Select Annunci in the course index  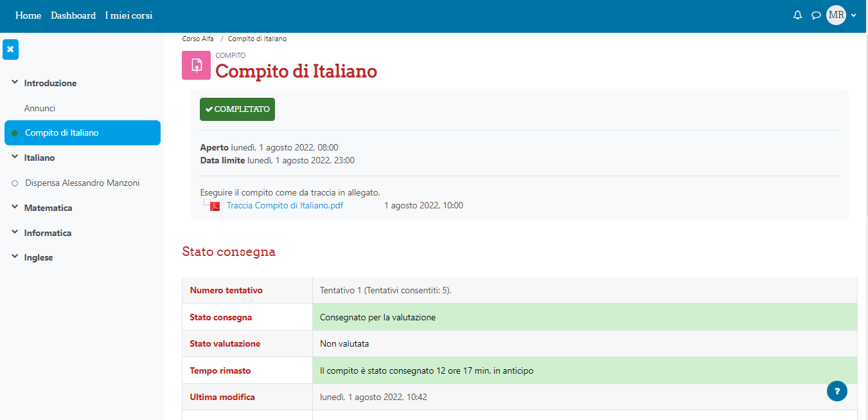click(40, 108)
